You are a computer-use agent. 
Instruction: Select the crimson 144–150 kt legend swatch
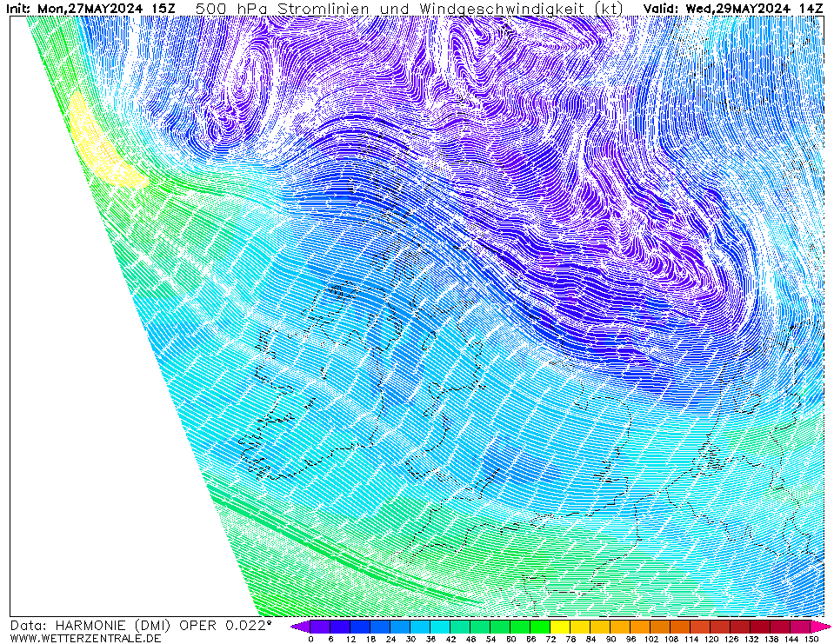point(800,627)
